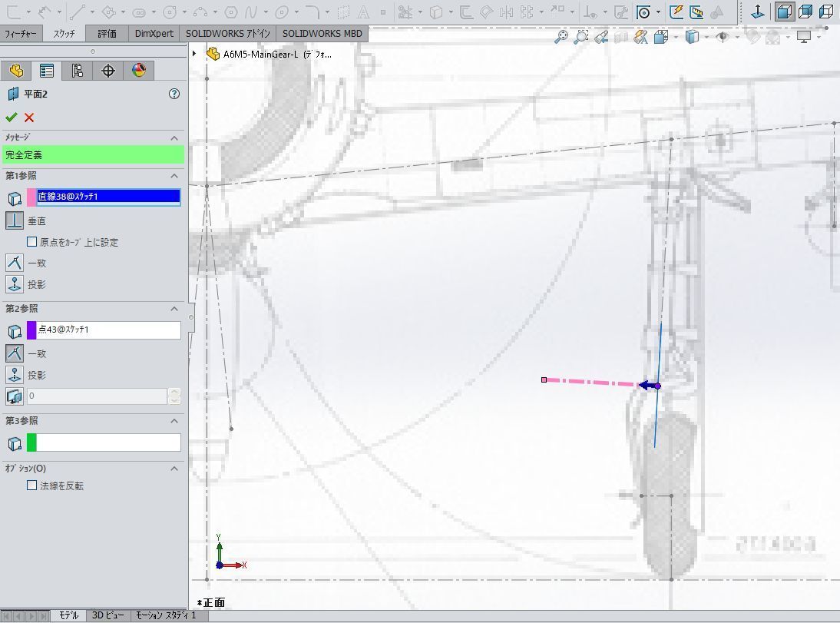Switch to the 評価 tab
This screenshot has height=623, width=840.
click(107, 33)
